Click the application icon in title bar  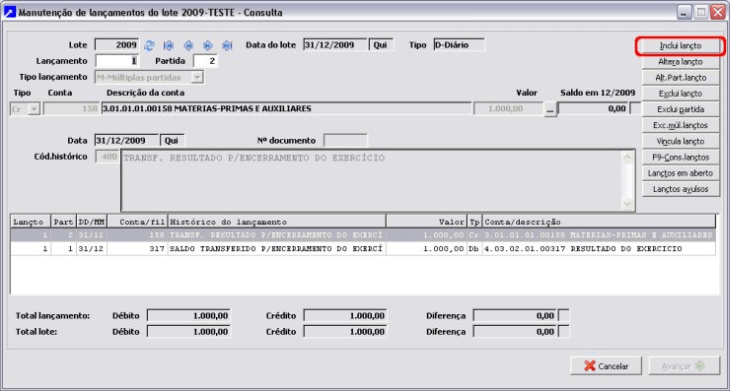click(x=9, y=12)
